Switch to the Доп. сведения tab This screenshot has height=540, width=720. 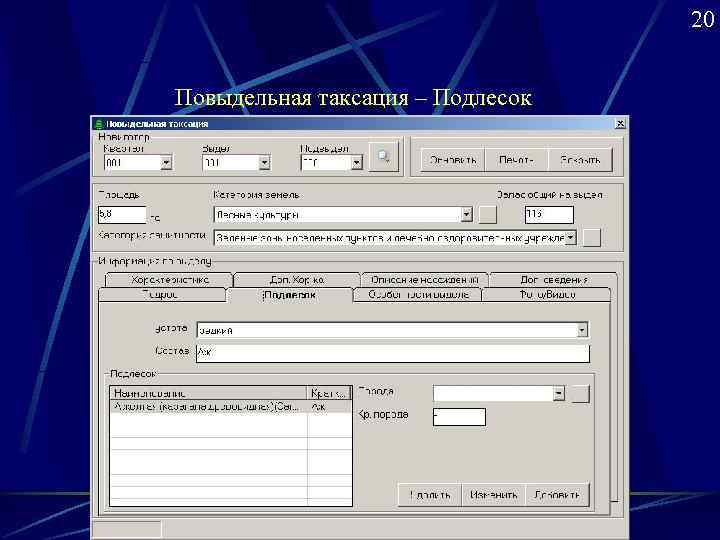coord(553,280)
